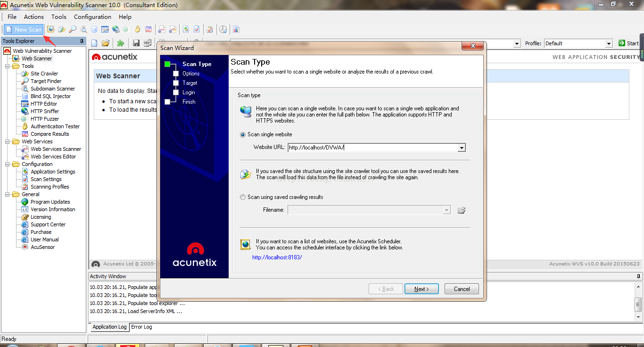Open Subdomain Scanner via its toolbar icon
644x347 pixels.
[83, 30]
